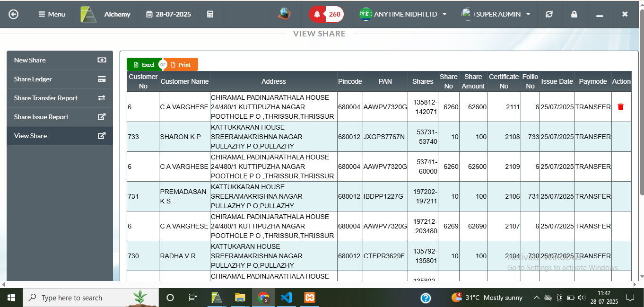Open the main Menu

(52, 14)
